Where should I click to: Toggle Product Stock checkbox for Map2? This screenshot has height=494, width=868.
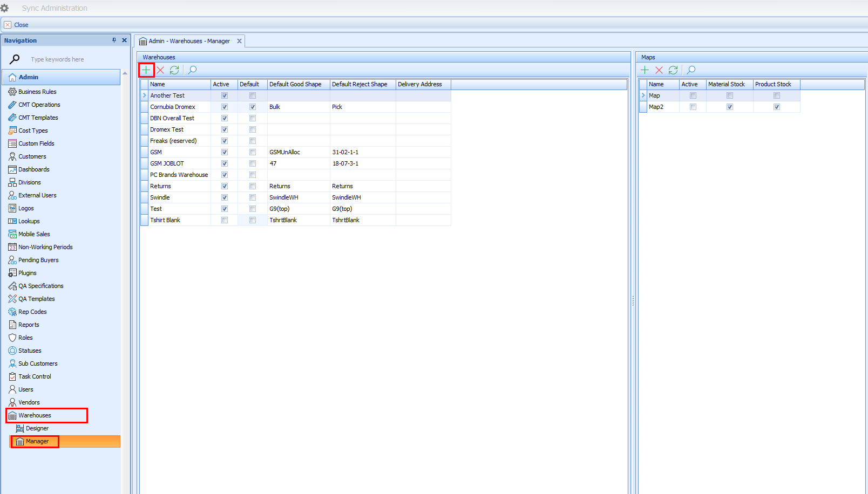tap(777, 107)
